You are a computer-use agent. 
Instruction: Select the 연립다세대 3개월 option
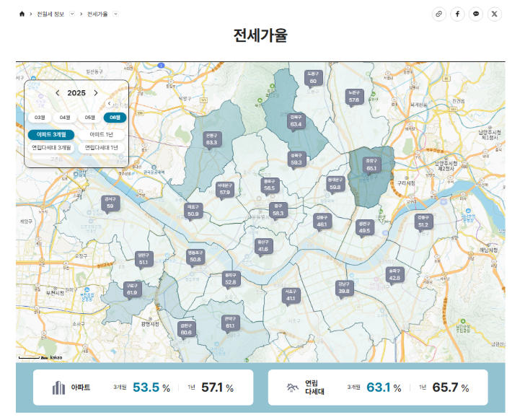(x=51, y=148)
